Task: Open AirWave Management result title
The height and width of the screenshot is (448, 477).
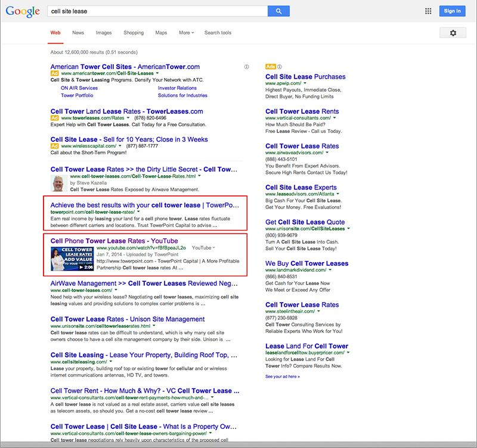Action: [x=144, y=283]
